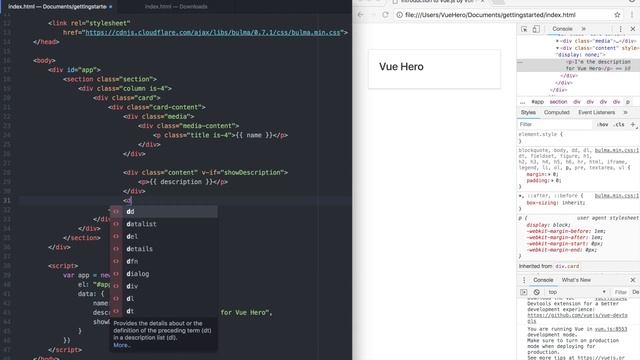Choose details from the autocomplete list
The height and width of the screenshot is (360, 640).
(164, 249)
